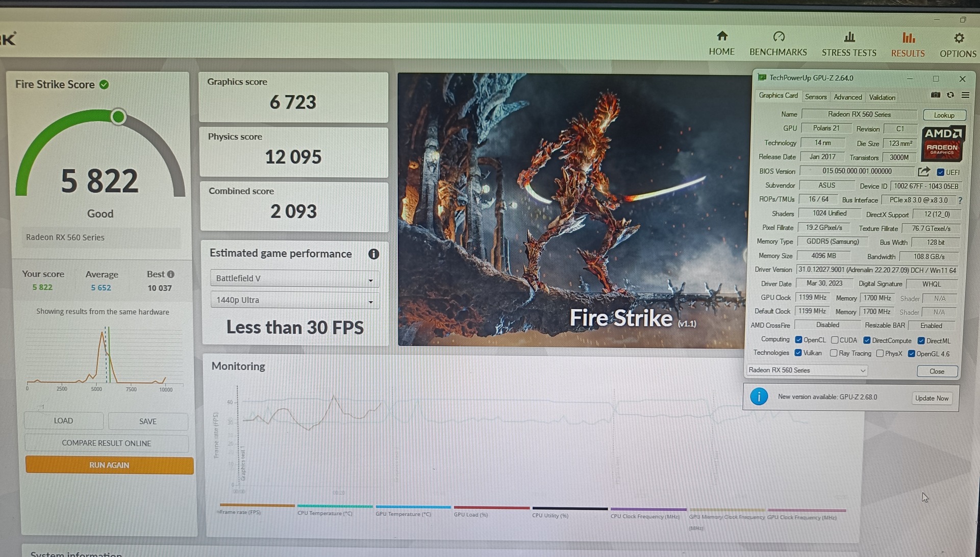980x557 pixels.
Task: Expand the 1440p Ultra resolution dropdown
Action: (294, 300)
